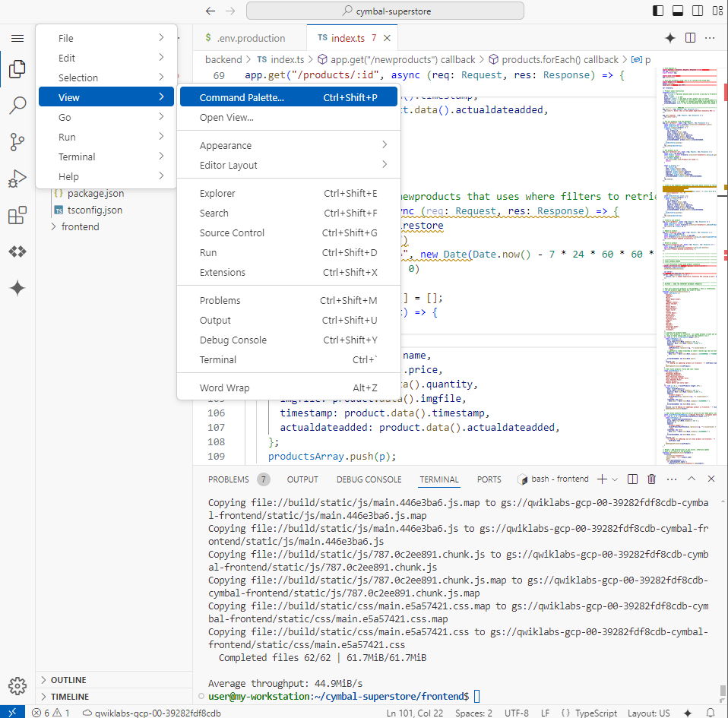Open the Explorer view in activity bar
This screenshot has width=728, height=718.
click(17, 69)
